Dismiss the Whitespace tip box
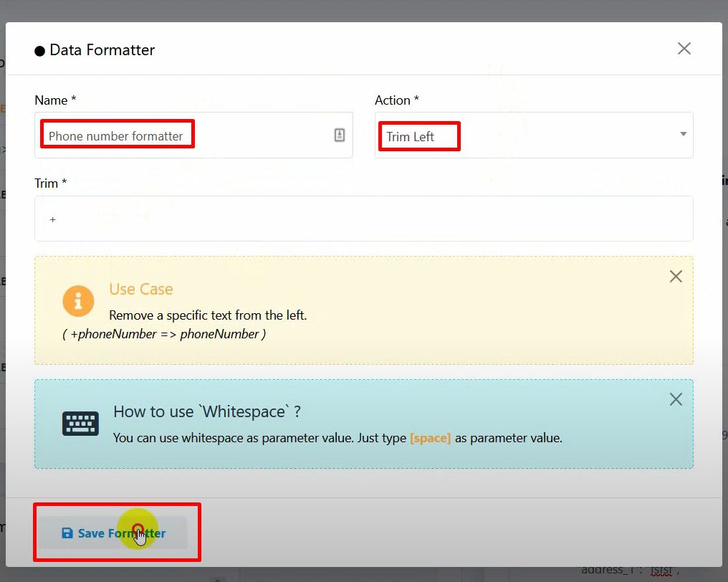 click(675, 400)
